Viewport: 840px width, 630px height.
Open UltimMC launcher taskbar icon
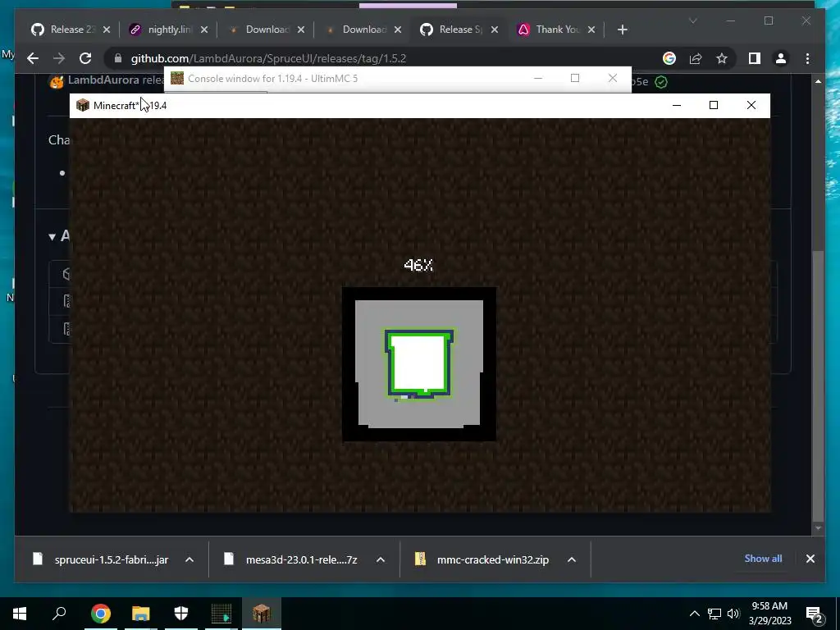(x=221, y=614)
